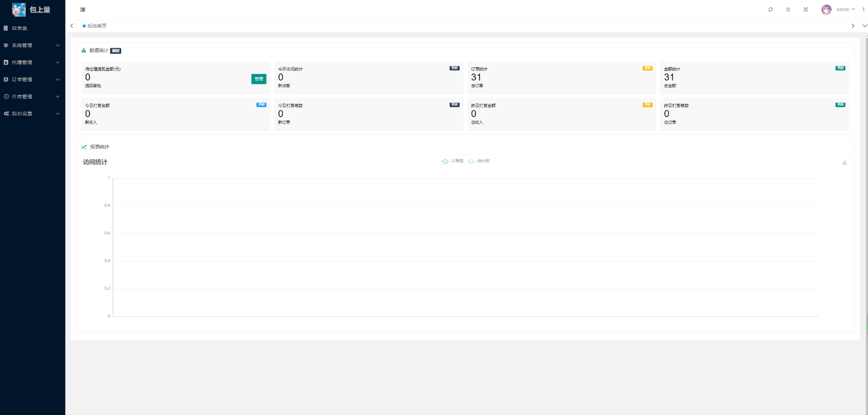Click the 实时 badge on 昨日打赏金额 card

[647, 105]
